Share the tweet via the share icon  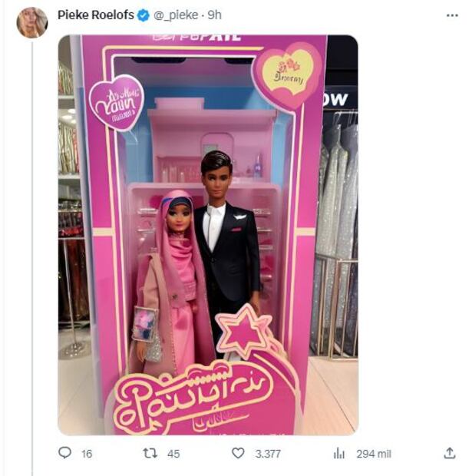(x=450, y=453)
